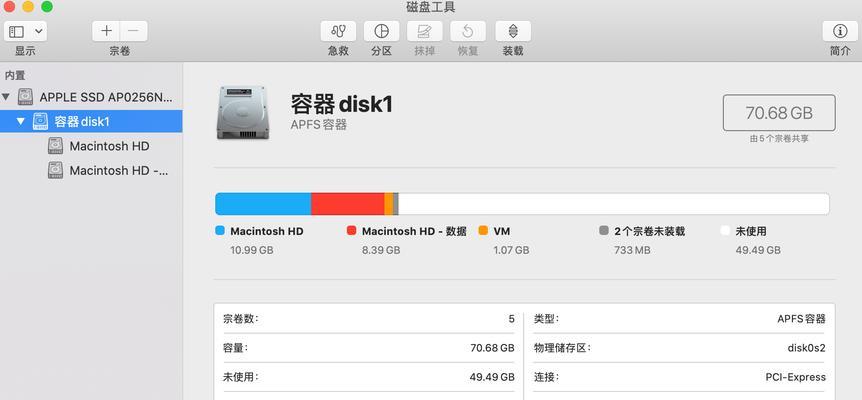Open the Partition (分区) tool

pyautogui.click(x=382, y=31)
